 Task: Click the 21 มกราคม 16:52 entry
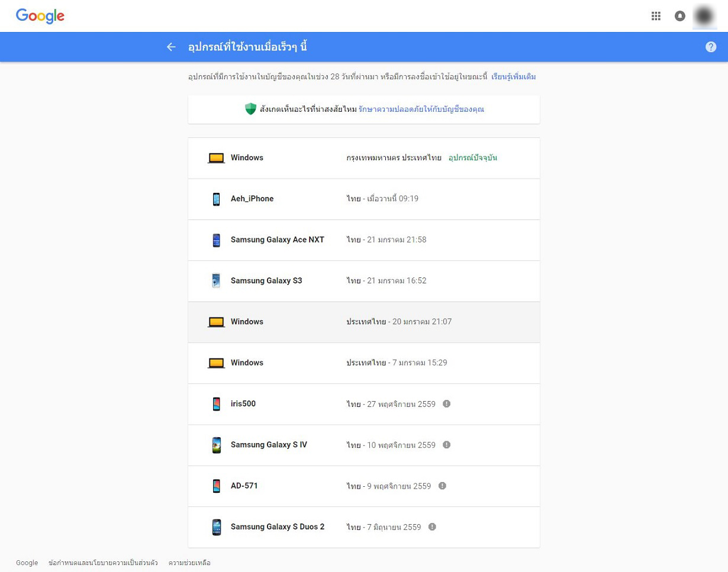(x=386, y=280)
